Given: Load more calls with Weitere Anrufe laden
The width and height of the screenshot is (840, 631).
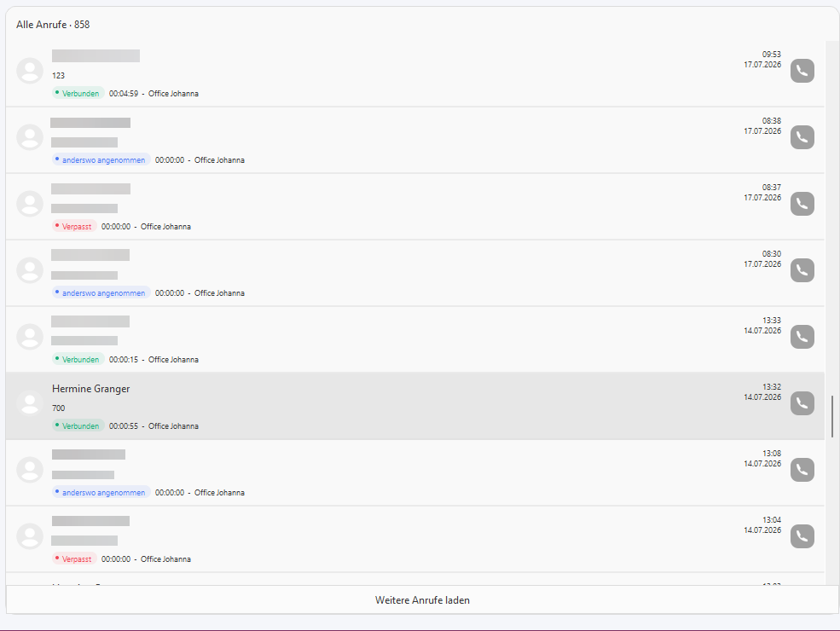Looking at the screenshot, I should 422,600.
